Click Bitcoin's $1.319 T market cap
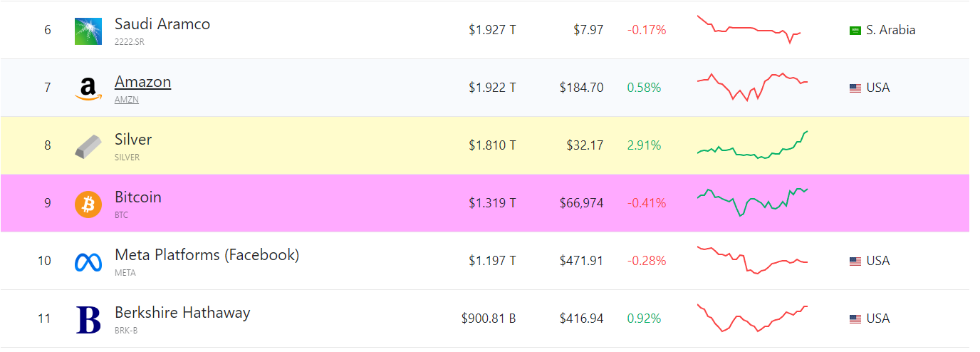The width and height of the screenshot is (980, 352). (x=492, y=203)
